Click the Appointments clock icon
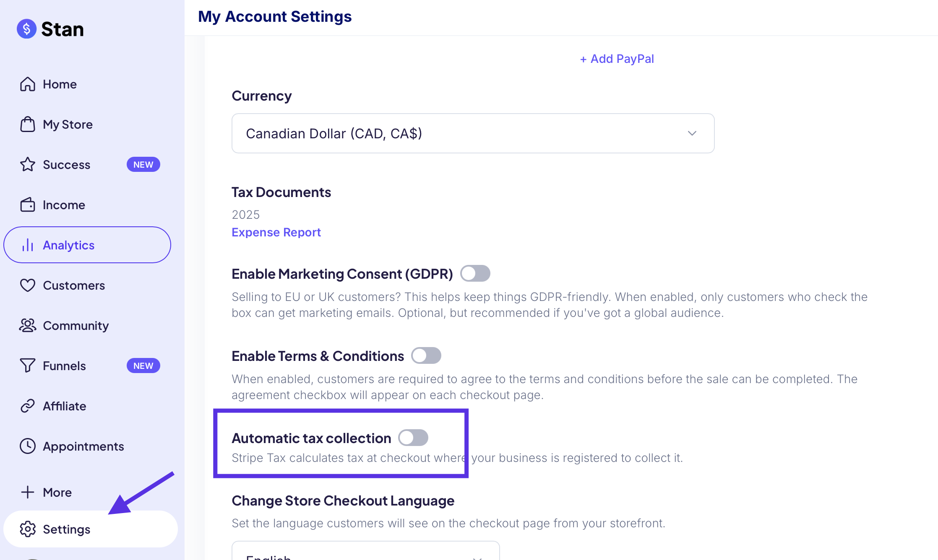 28,446
